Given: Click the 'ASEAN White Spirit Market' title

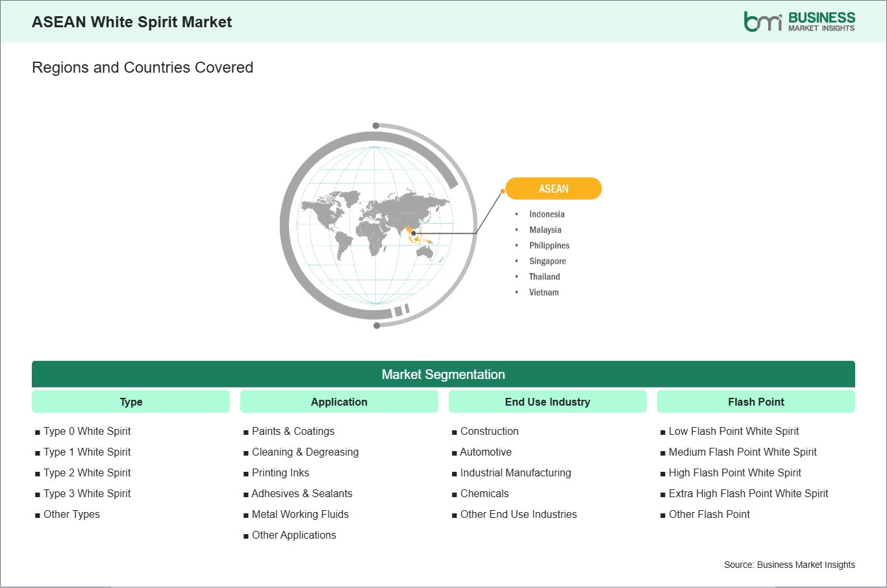Looking at the screenshot, I should [132, 22].
